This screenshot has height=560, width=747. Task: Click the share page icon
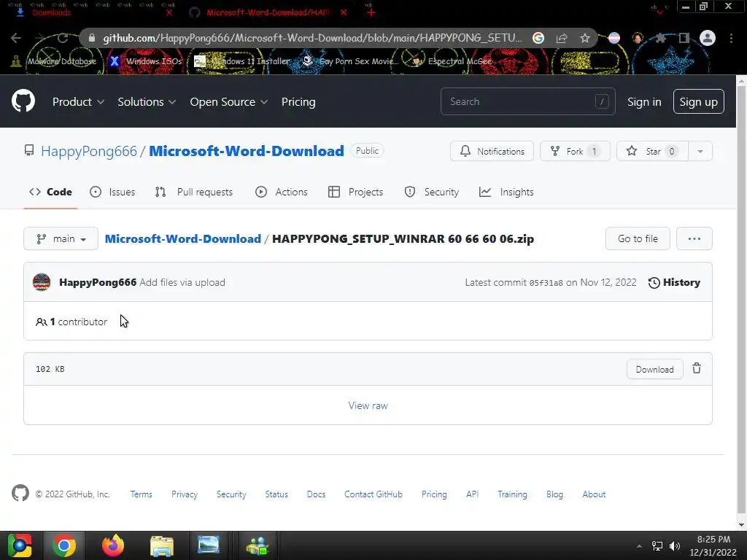click(x=562, y=38)
